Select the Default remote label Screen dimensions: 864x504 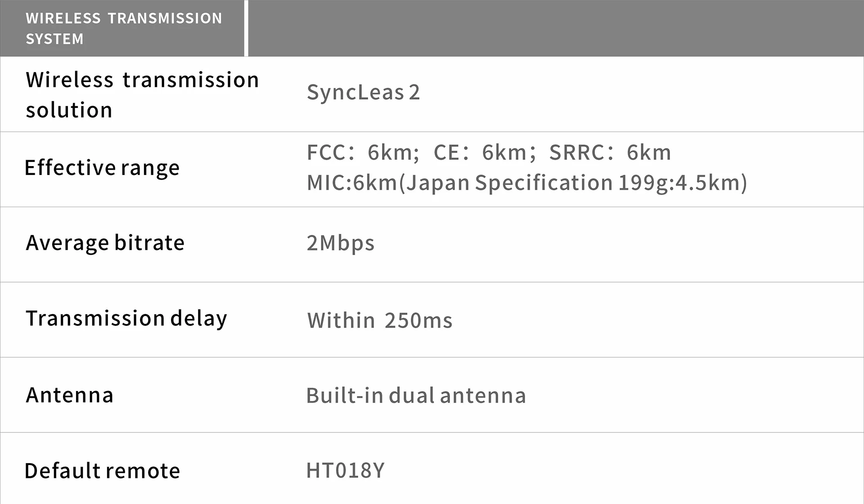[103, 471]
